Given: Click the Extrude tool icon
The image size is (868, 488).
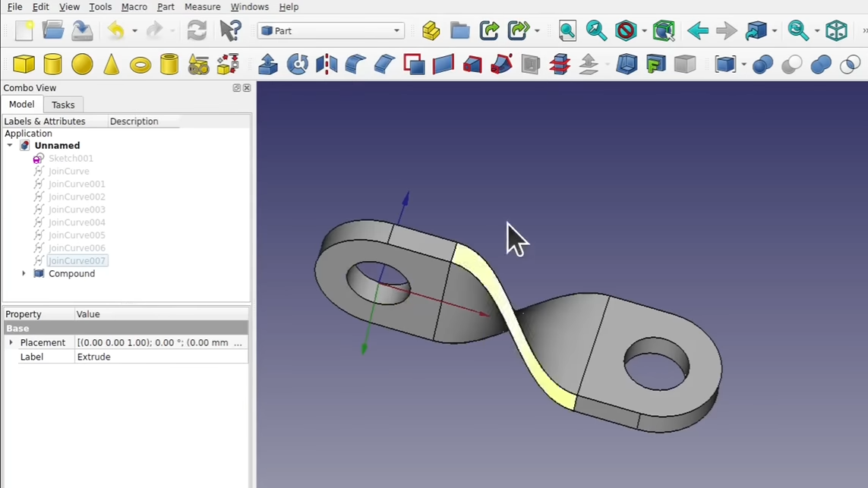Looking at the screenshot, I should (x=268, y=65).
